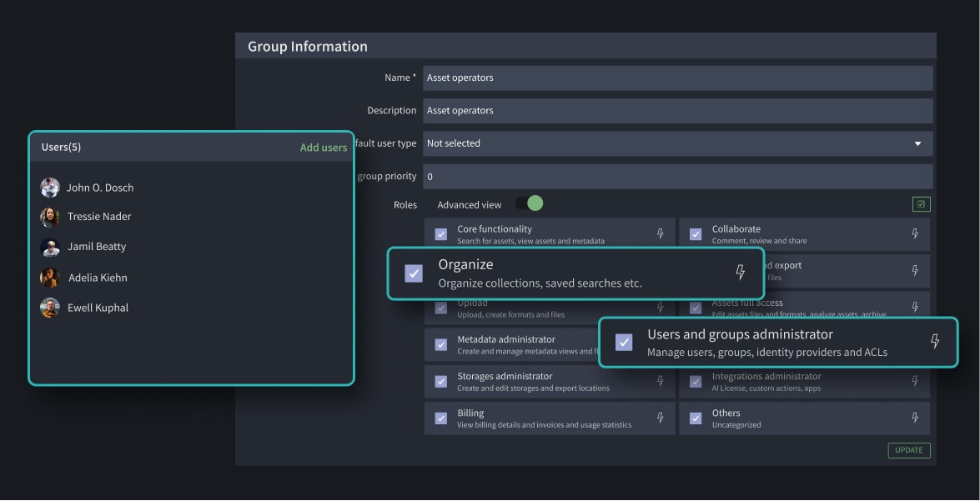
Task: Click lightning icon on Others role
Action: [x=914, y=418]
